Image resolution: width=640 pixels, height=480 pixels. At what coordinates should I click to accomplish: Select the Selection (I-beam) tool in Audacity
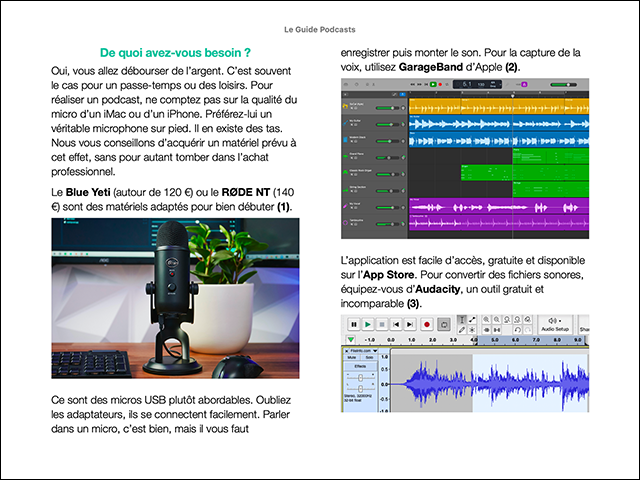click(462, 319)
